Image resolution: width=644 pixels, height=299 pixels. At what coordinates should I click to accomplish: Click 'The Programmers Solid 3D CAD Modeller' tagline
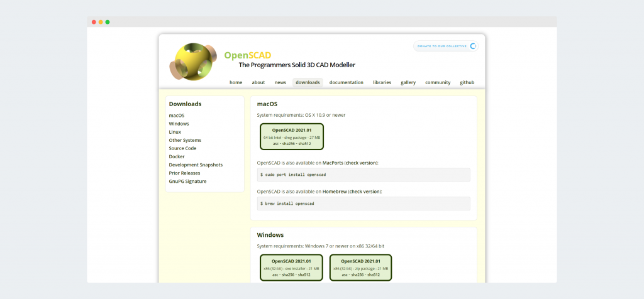click(297, 65)
